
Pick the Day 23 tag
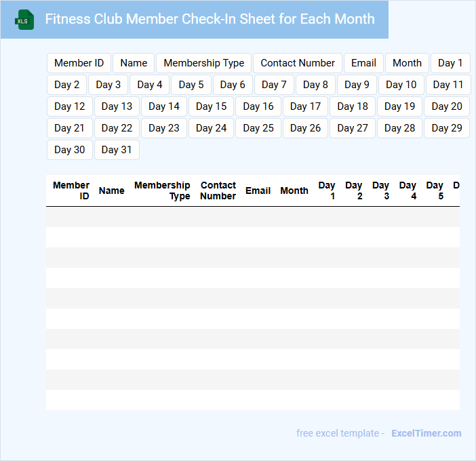point(164,128)
